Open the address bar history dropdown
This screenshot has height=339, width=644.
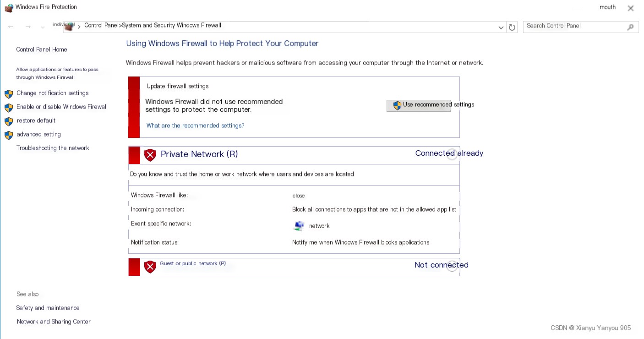[501, 27]
